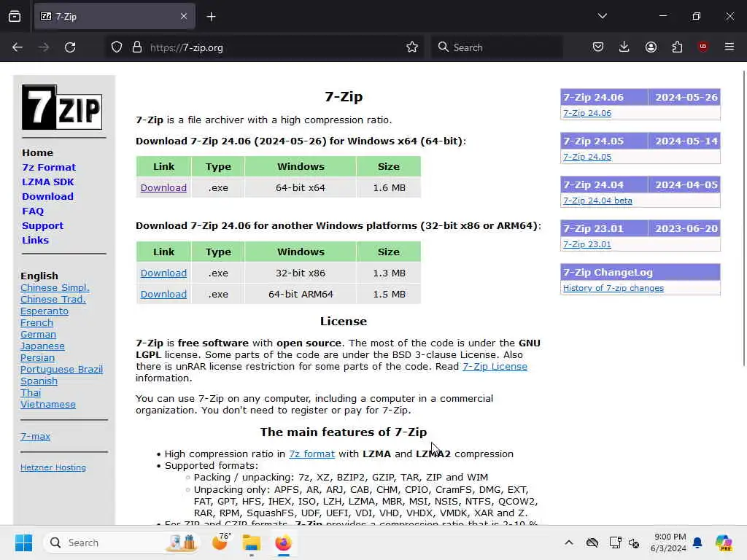The image size is (747, 560).
Task: Reload the 7-zip.org page
Action: pos(70,47)
